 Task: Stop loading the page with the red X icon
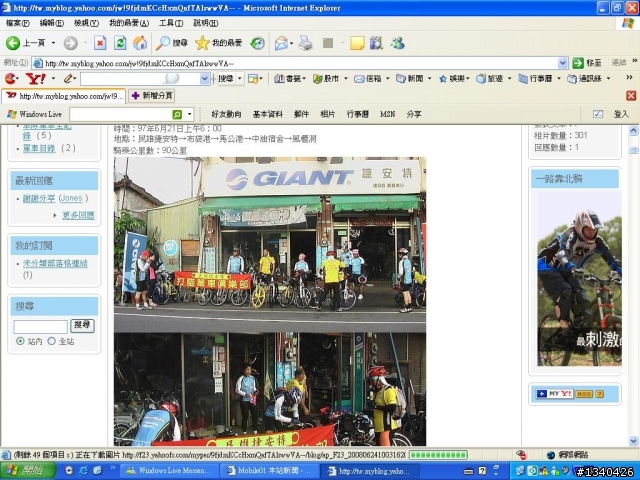[x=100, y=43]
